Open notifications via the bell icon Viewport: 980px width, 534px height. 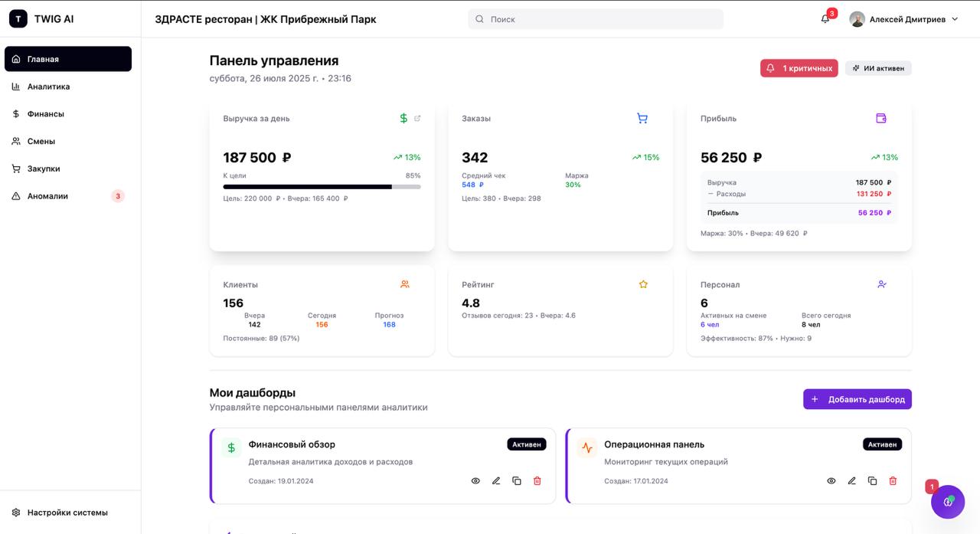[824, 18]
